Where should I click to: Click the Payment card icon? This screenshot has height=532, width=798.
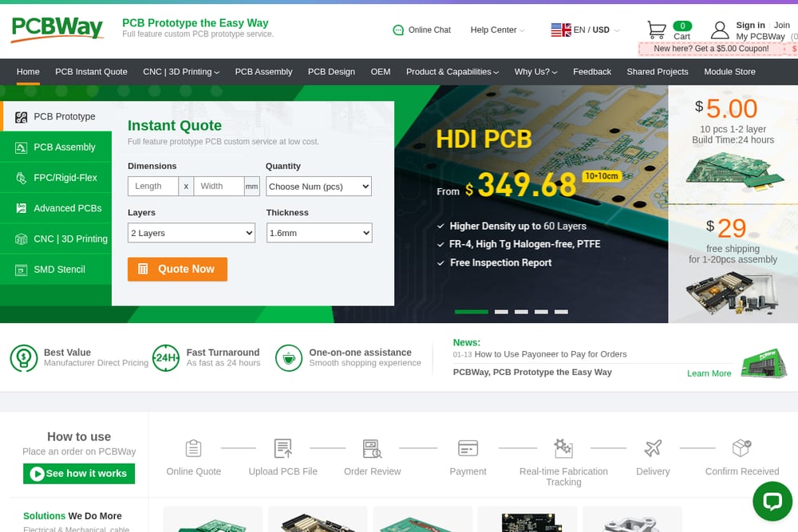[468, 448]
